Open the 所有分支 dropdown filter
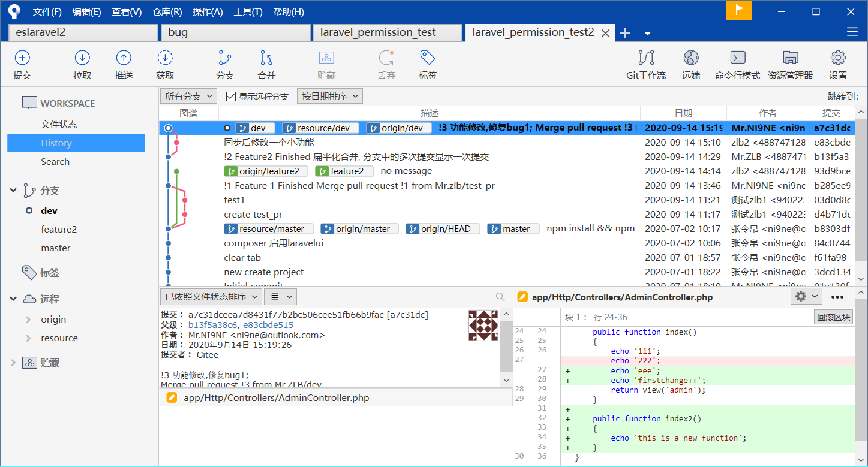 point(189,97)
